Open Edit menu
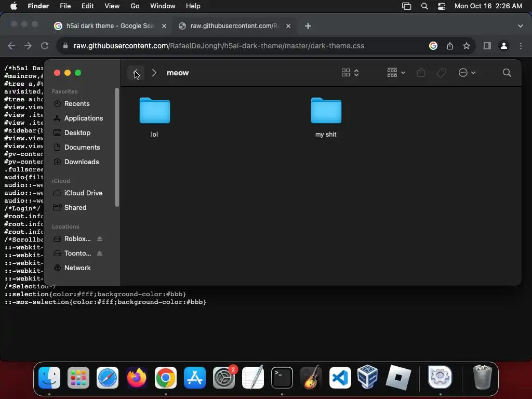532x399 pixels. tap(87, 6)
